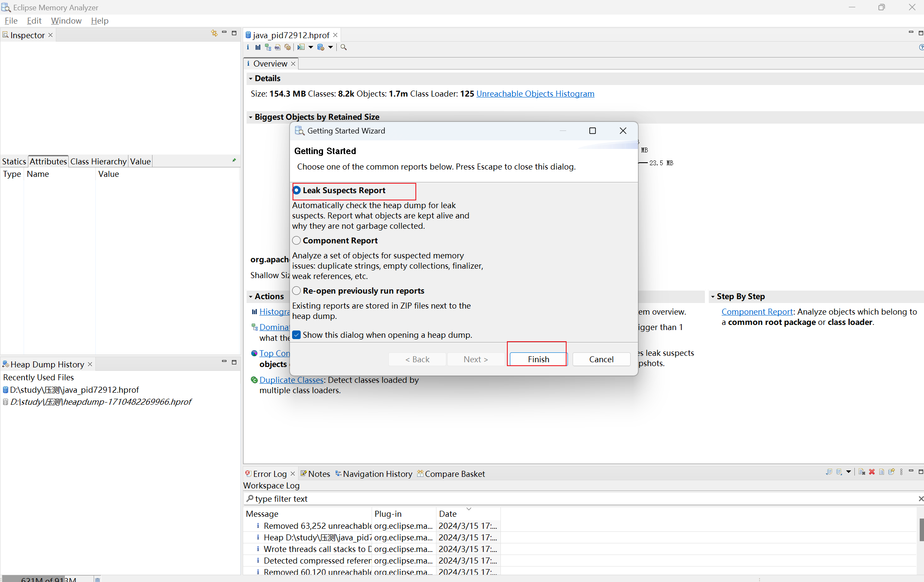
Task: Collapse the Details section
Action: point(250,79)
